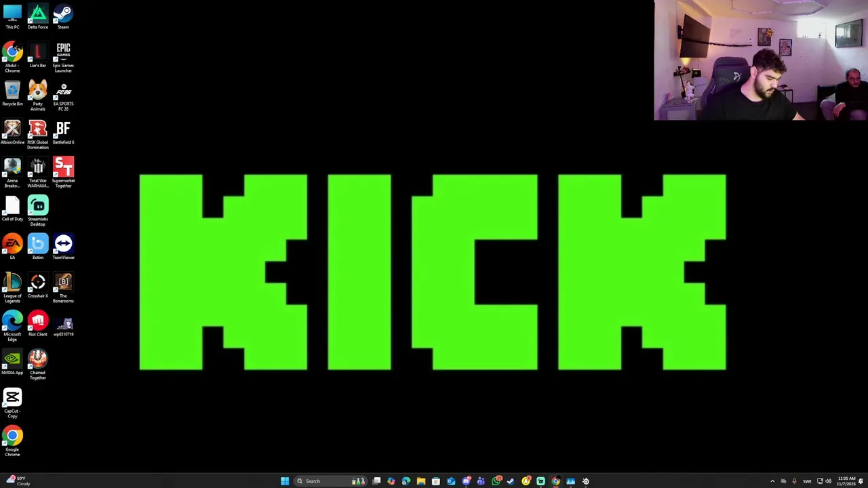Open the weather widget showing Cloudy
The image size is (868, 488).
[18, 481]
